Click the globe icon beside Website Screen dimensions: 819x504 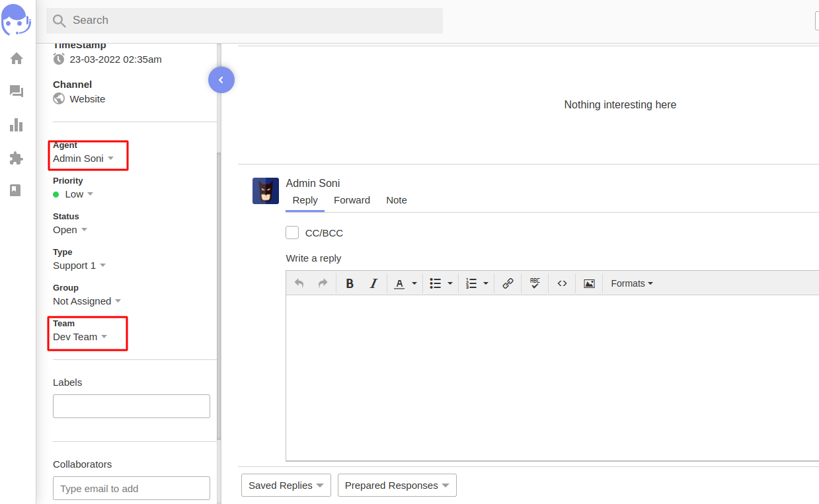pyautogui.click(x=59, y=98)
